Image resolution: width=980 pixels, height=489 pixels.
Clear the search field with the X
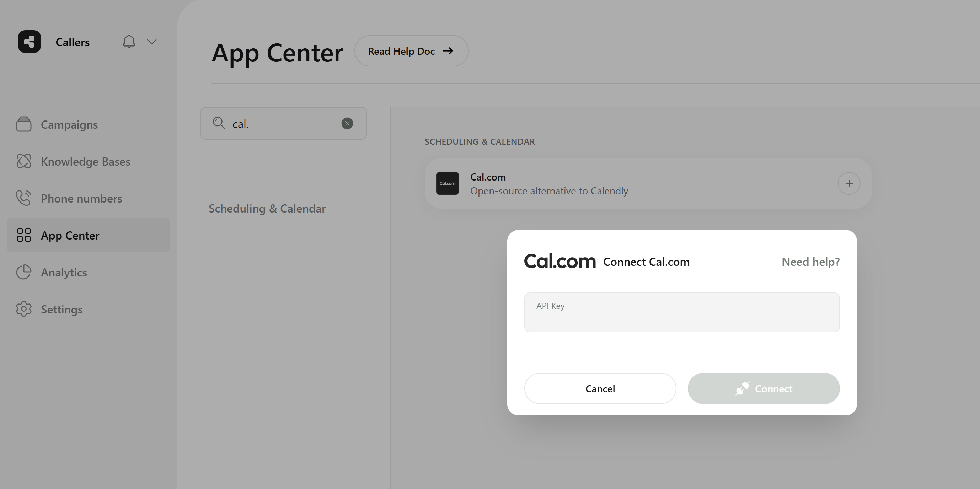(347, 123)
